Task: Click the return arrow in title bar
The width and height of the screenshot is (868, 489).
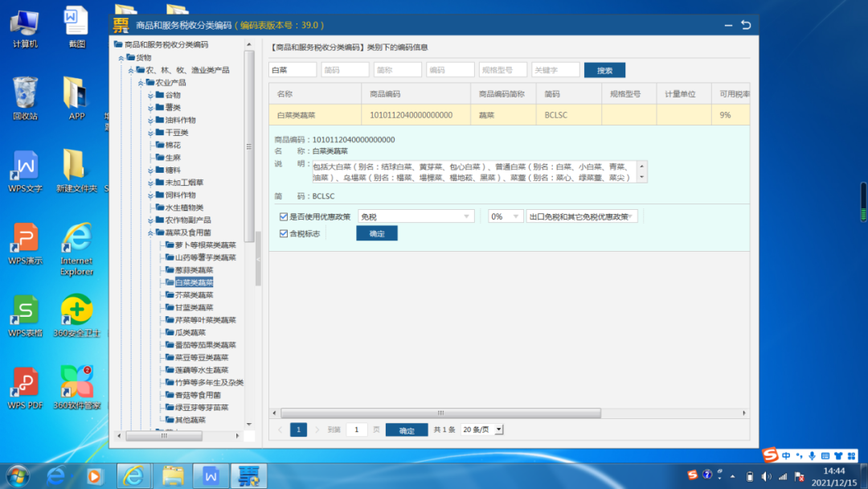Action: [x=746, y=25]
